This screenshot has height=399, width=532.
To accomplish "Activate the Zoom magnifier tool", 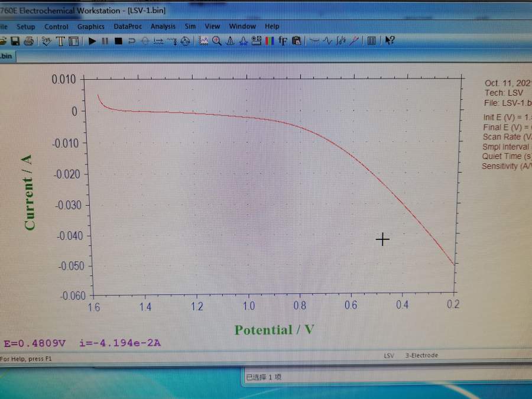I will pos(217,41).
